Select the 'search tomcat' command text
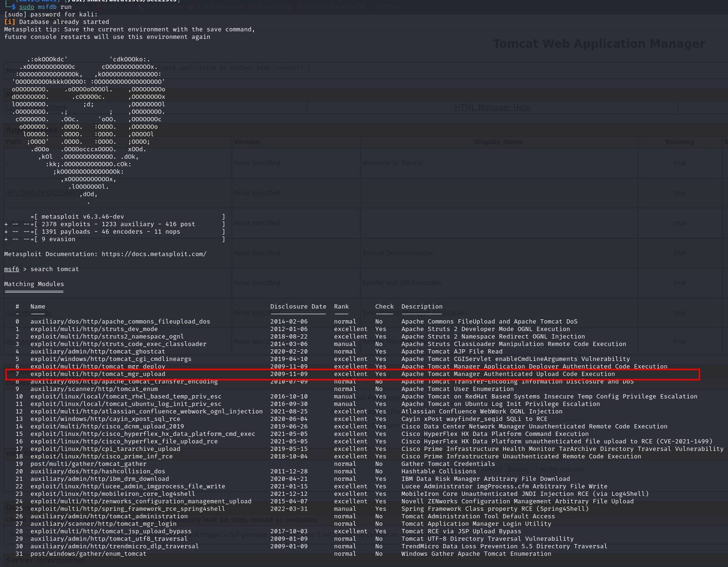 pyautogui.click(x=55, y=269)
